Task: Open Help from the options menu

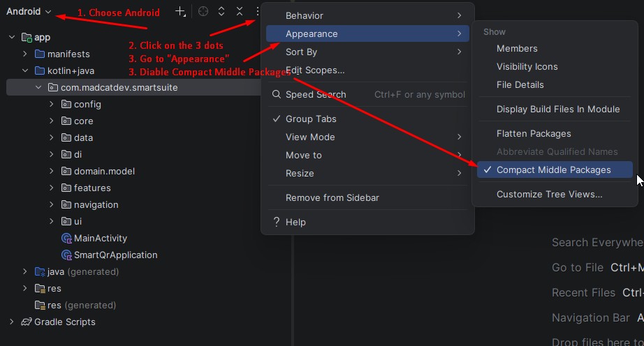Action: click(x=367, y=222)
